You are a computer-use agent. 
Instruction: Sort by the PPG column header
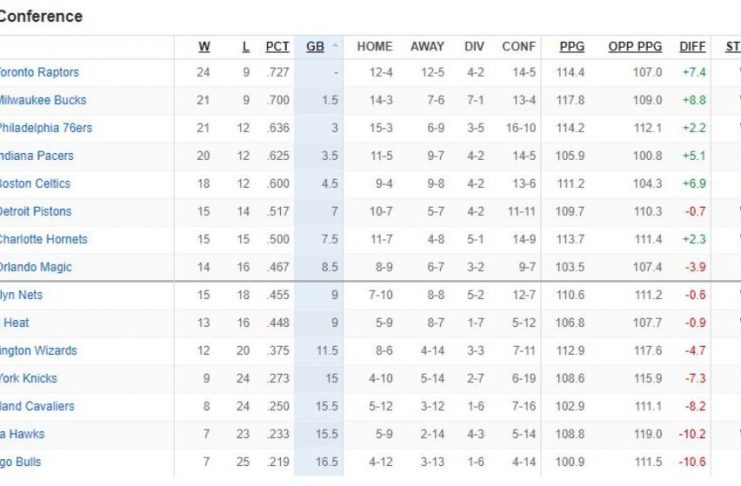coord(572,46)
